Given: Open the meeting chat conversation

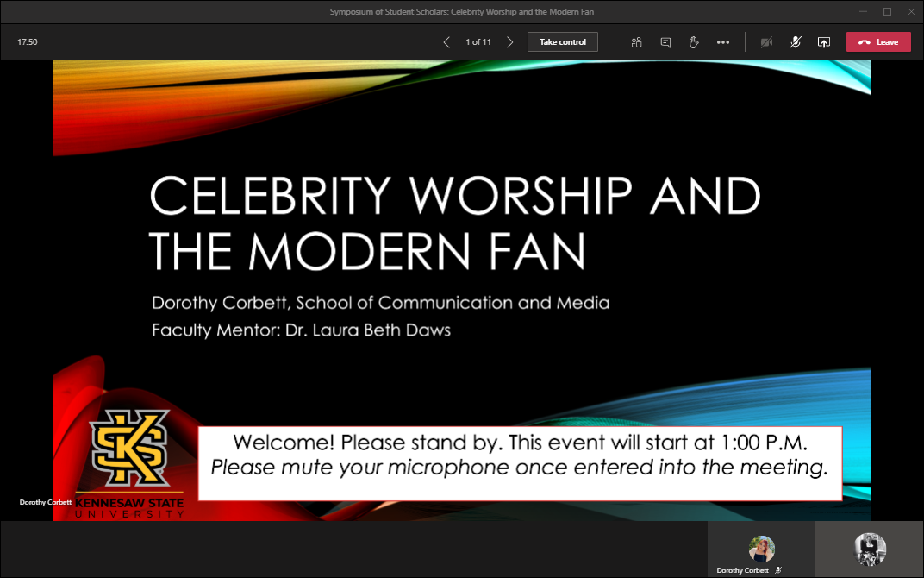Looking at the screenshot, I should pos(665,42).
